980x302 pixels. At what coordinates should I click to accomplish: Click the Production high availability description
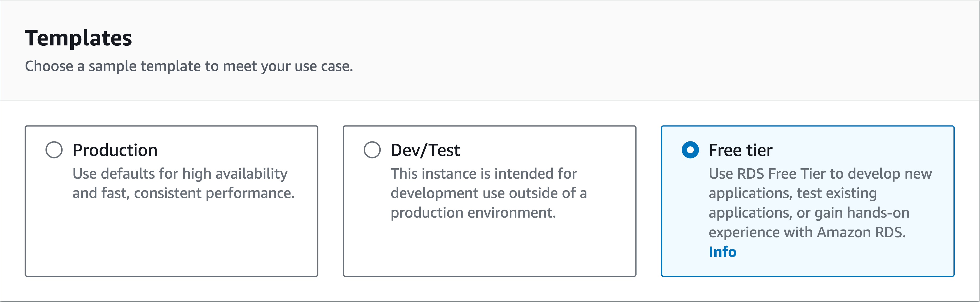click(180, 174)
